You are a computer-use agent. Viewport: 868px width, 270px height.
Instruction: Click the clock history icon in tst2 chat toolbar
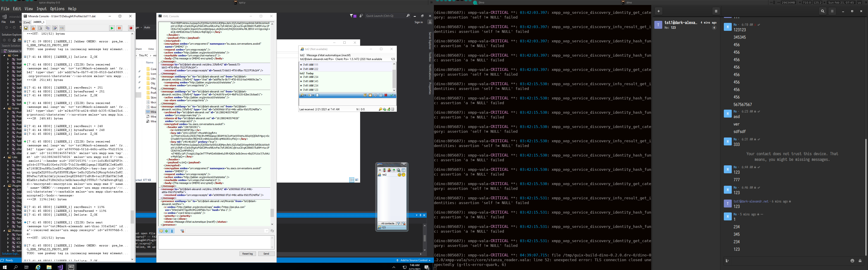point(370,95)
